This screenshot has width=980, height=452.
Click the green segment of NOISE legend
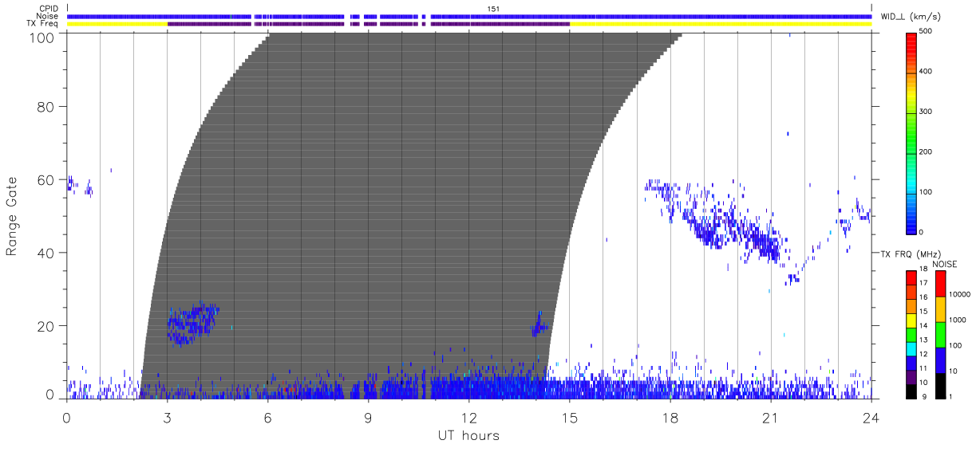pos(941,335)
